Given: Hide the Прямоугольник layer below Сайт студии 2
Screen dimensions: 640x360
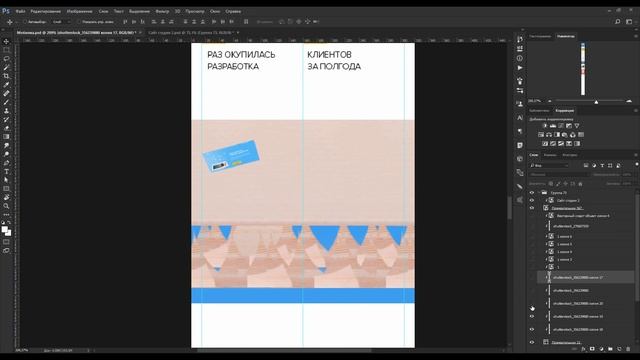Looking at the screenshot, I should 532,208.
